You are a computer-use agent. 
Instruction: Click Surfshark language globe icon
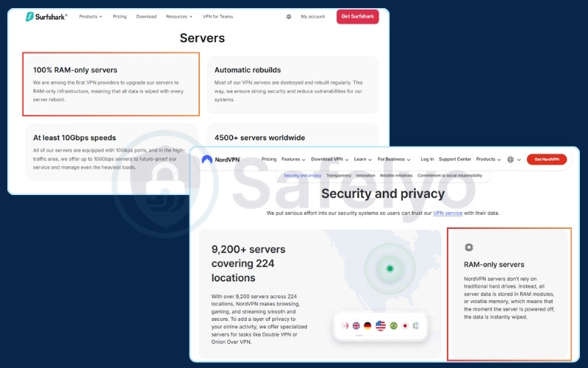click(288, 16)
